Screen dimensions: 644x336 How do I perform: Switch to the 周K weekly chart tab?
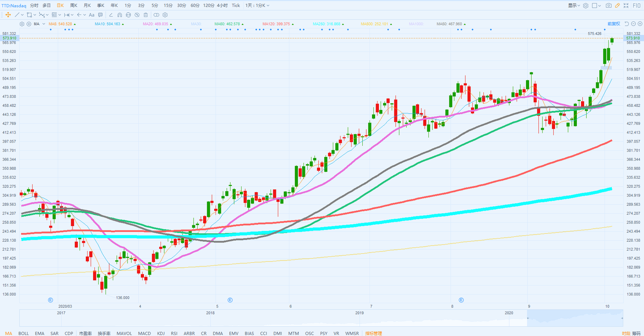click(73, 5)
